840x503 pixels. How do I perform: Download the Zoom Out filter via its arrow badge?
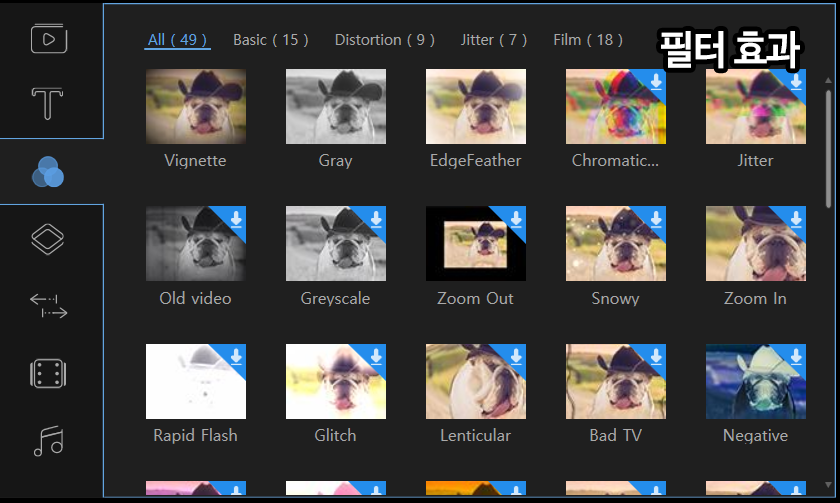click(x=516, y=219)
